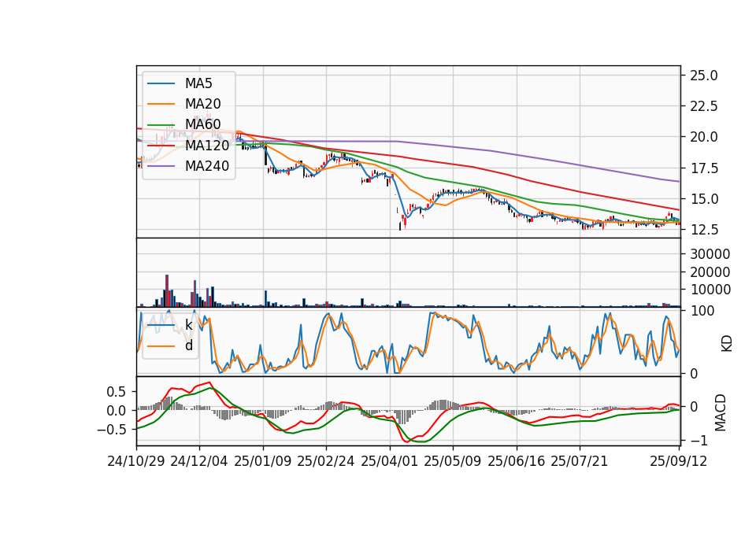The width and height of the screenshot is (756, 543).
Task: Click the 100 tick on KD axis
Action: 702,311
